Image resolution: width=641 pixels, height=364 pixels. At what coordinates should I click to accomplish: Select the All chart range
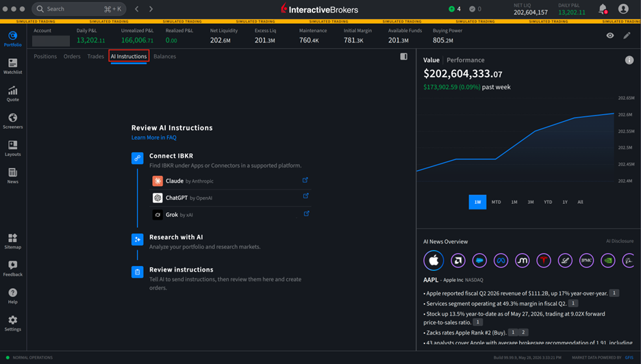(x=580, y=202)
